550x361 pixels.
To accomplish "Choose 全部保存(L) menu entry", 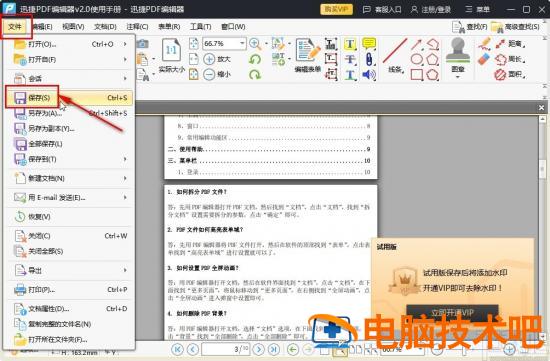I will (x=69, y=144).
